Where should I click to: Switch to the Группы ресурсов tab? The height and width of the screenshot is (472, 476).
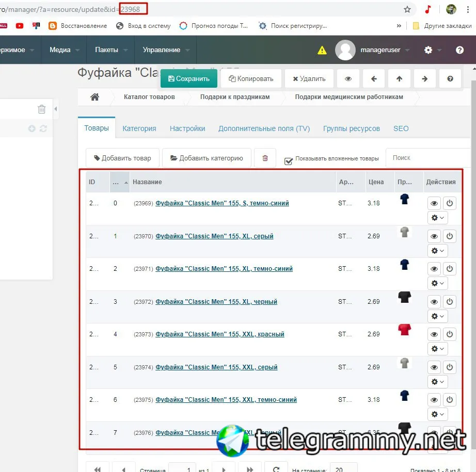[351, 128]
